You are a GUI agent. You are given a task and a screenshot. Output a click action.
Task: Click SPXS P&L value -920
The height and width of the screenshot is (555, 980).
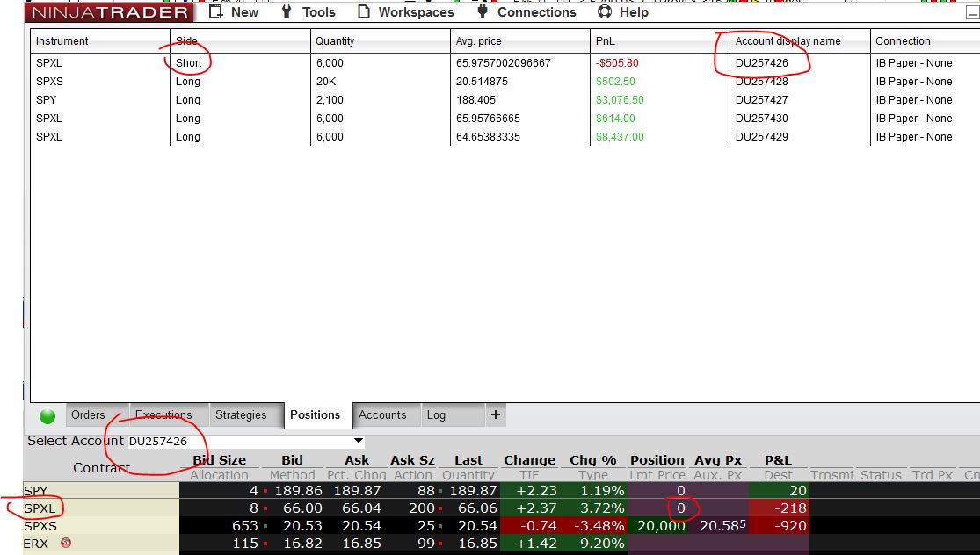790,526
